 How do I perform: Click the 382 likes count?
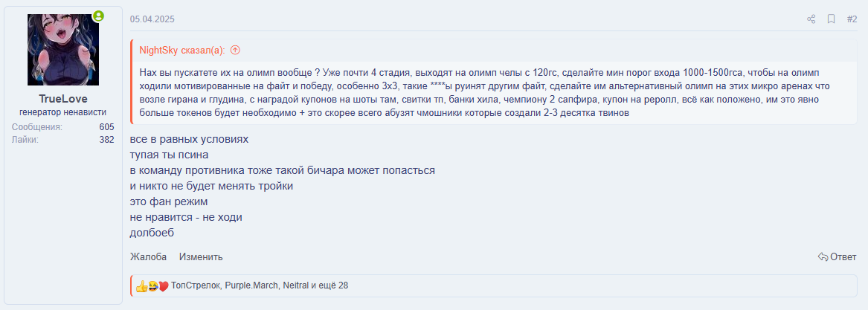106,140
